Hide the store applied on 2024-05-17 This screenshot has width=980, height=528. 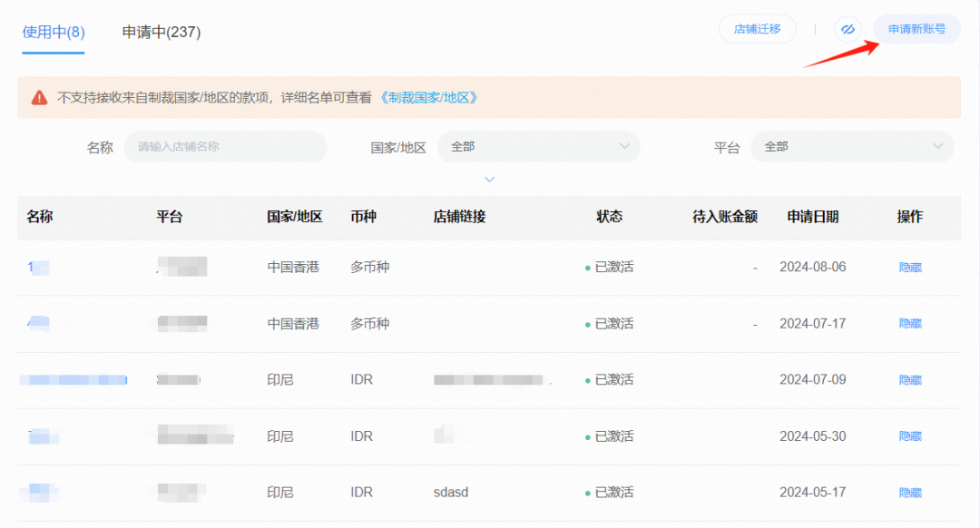click(x=910, y=493)
